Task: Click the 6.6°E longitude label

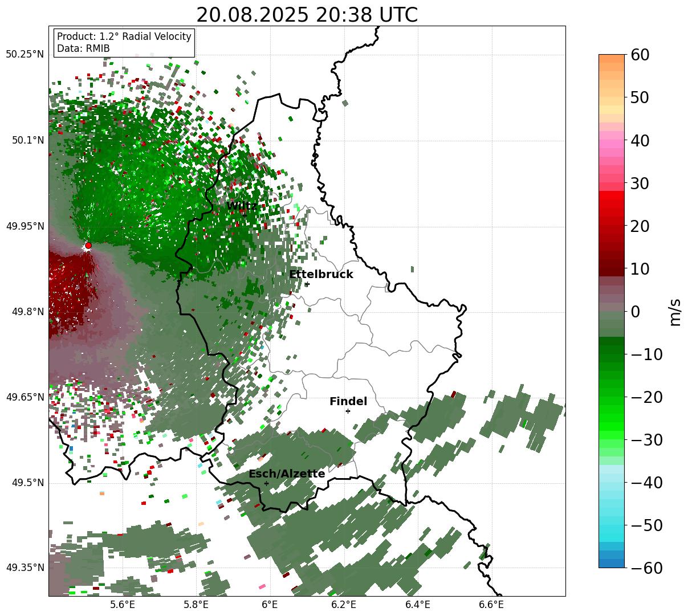Action: [x=491, y=605]
